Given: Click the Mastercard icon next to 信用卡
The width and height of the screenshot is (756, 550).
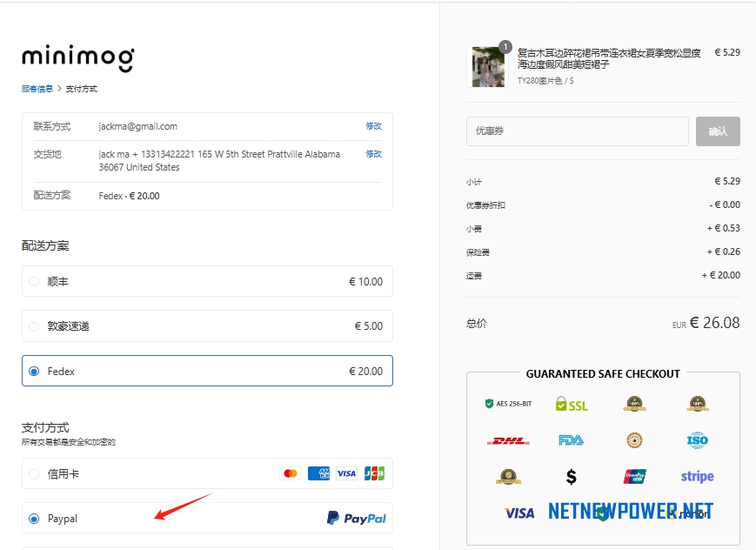Looking at the screenshot, I should point(291,473).
